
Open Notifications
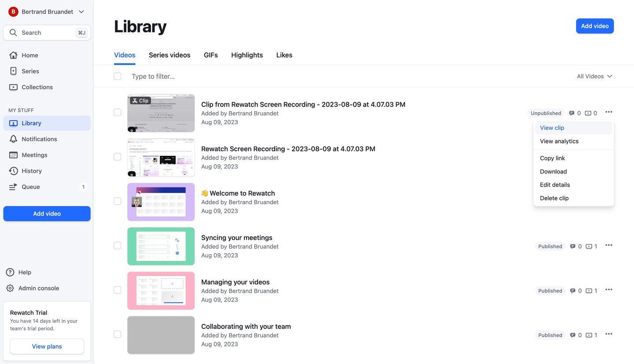point(39,139)
